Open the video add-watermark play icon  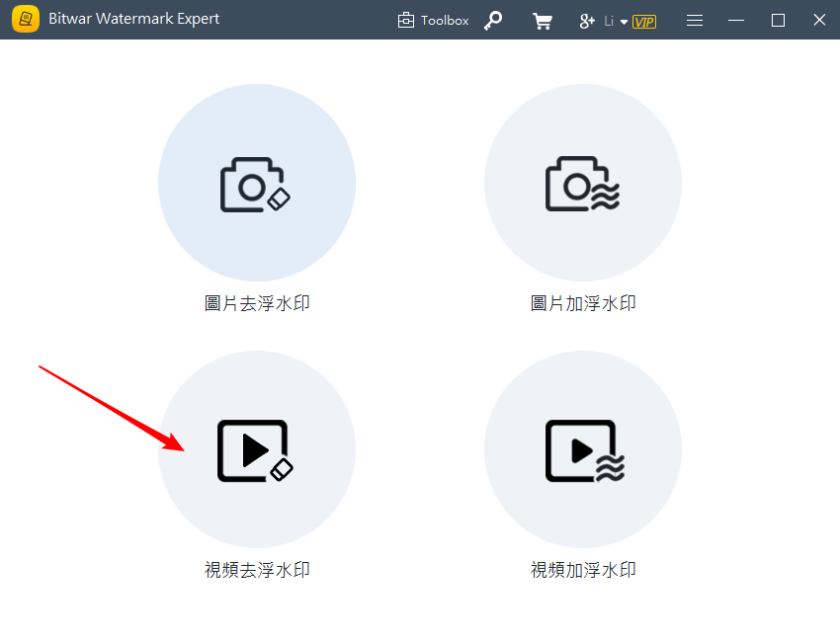coord(584,450)
